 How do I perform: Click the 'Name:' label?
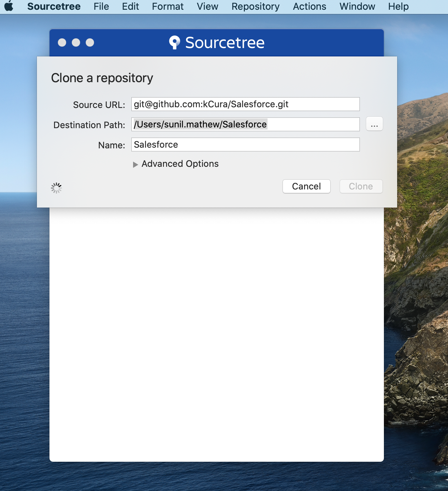(x=111, y=145)
